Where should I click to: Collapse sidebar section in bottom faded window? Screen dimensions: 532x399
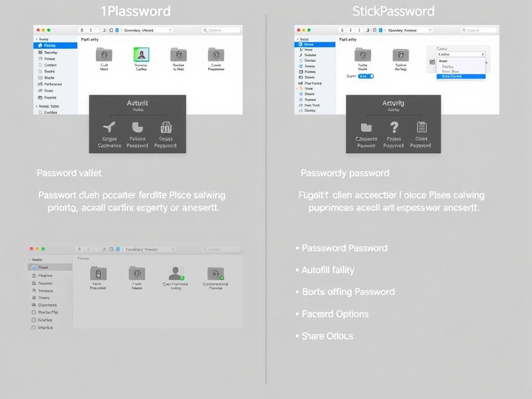click(30, 260)
